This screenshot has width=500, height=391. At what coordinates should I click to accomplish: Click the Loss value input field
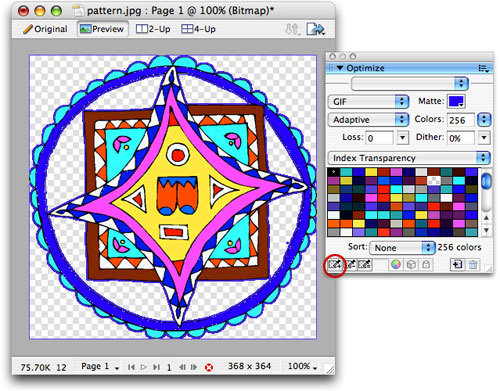click(x=380, y=138)
